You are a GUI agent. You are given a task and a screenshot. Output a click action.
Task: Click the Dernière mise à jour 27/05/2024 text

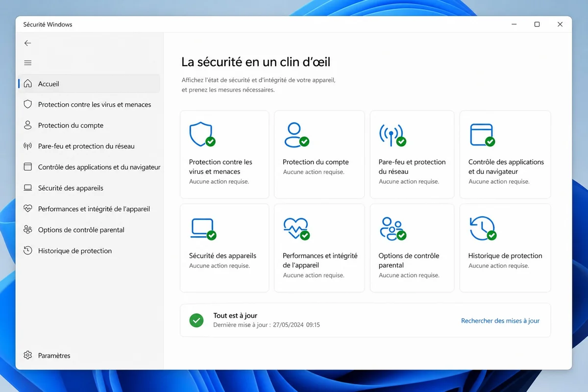pos(267,325)
